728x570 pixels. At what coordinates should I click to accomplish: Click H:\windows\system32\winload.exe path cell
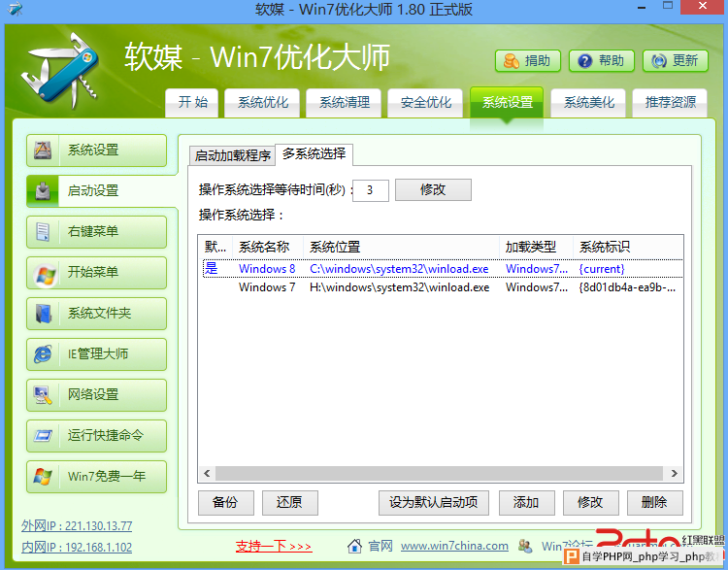tap(399, 287)
